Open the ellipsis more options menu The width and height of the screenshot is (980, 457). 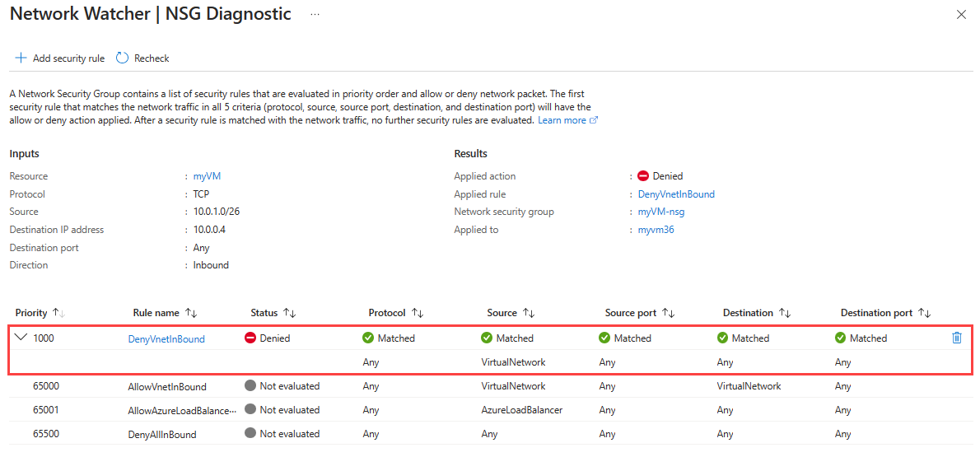[315, 15]
